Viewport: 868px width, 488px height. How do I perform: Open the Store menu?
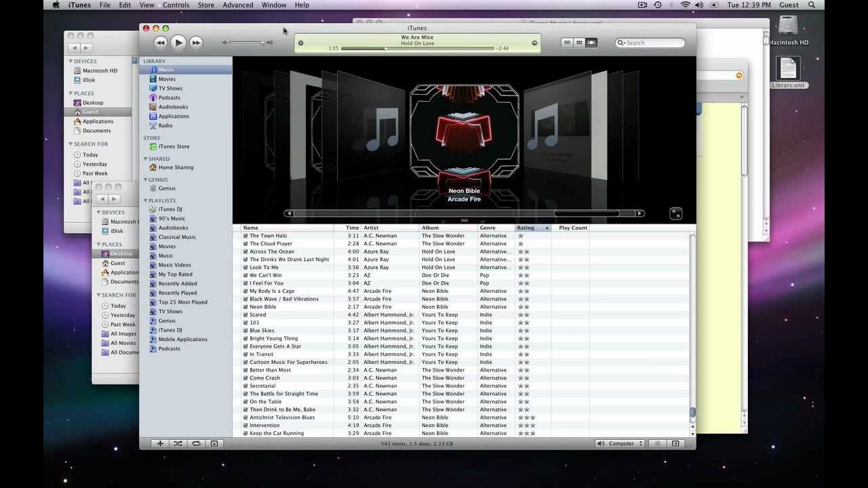pyautogui.click(x=206, y=5)
